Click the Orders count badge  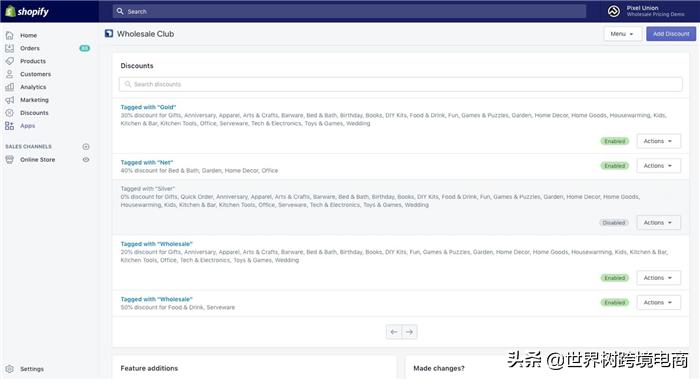[x=84, y=48]
